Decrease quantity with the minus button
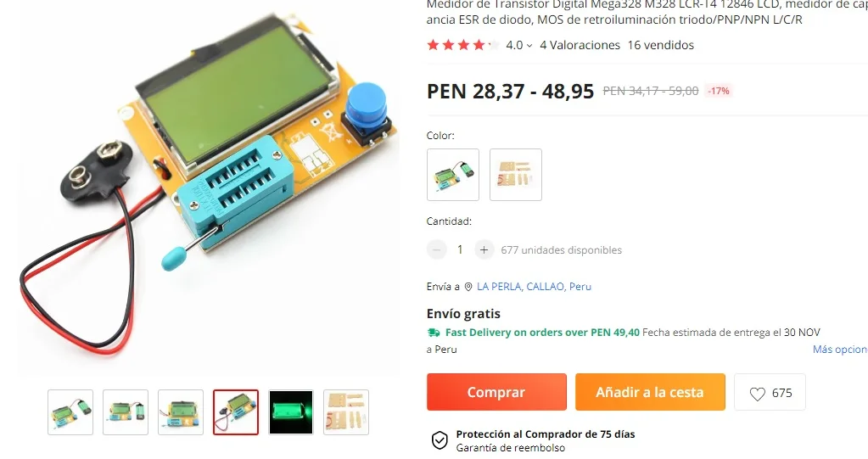The width and height of the screenshot is (868, 459). (x=436, y=249)
